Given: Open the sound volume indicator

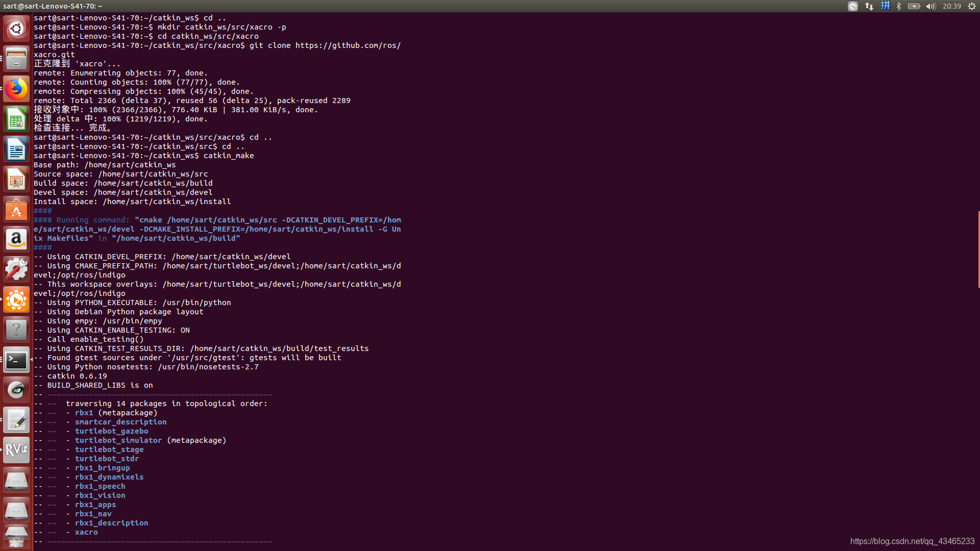Looking at the screenshot, I should pyautogui.click(x=930, y=6).
